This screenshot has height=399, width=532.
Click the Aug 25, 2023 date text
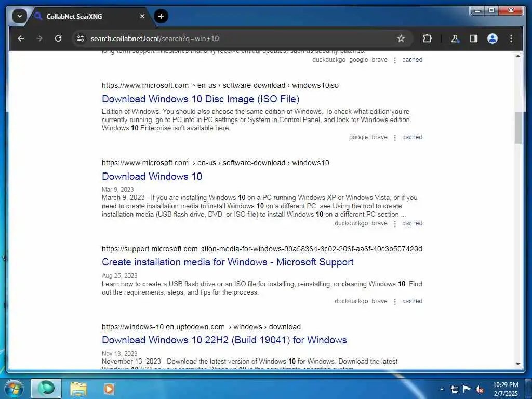click(119, 275)
